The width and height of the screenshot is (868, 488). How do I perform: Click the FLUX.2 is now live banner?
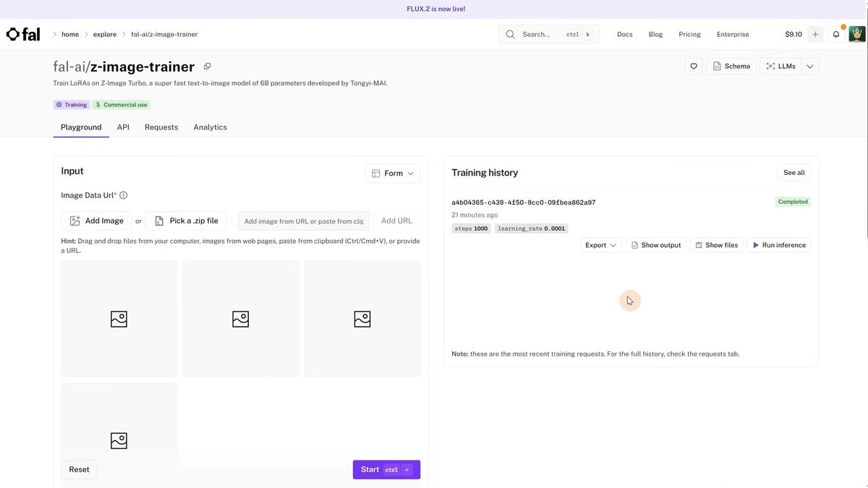(x=436, y=9)
